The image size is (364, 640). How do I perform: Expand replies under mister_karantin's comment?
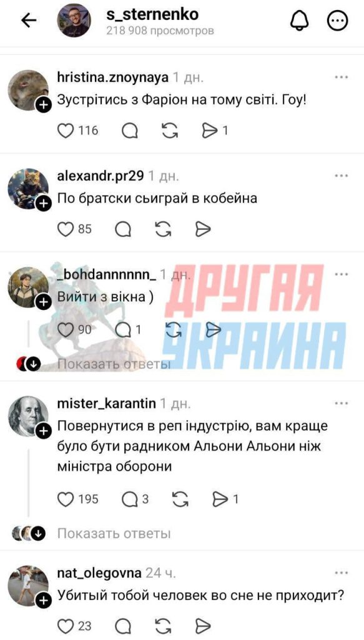click(x=114, y=533)
